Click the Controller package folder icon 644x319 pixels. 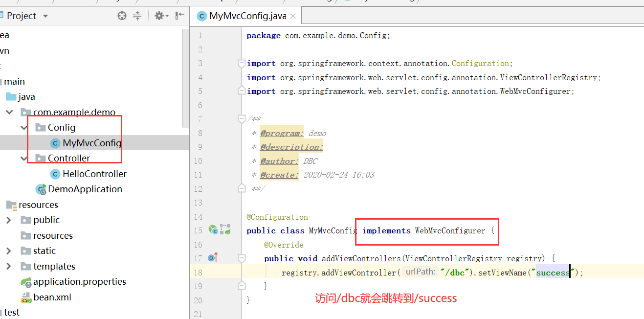click(x=41, y=159)
